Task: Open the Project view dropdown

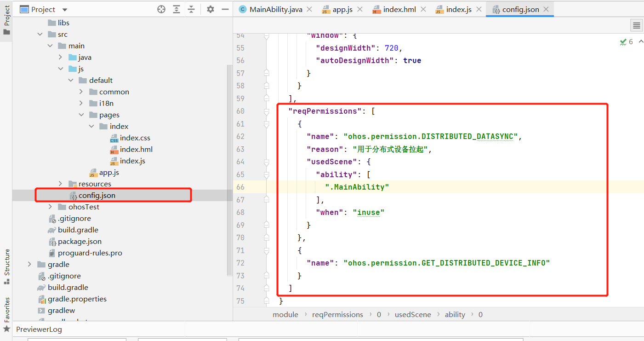Action: [x=64, y=10]
